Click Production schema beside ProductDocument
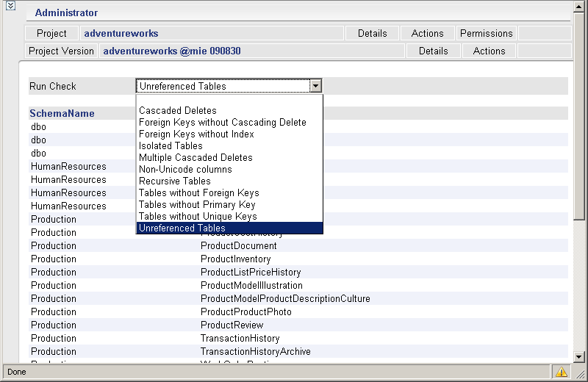 53,245
